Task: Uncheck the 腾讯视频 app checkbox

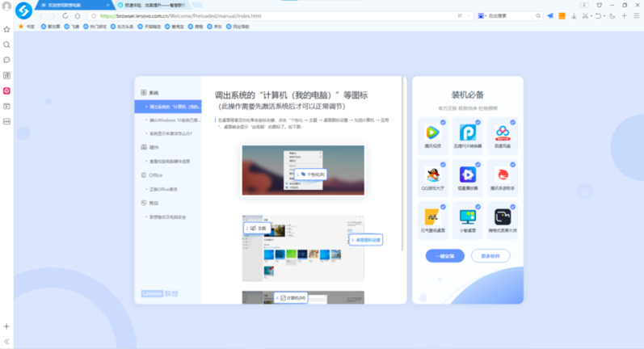Action: (x=443, y=123)
